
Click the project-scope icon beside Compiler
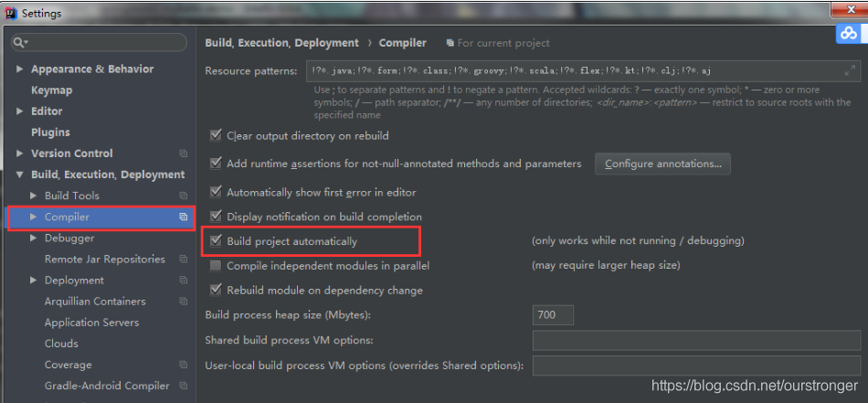(x=184, y=217)
